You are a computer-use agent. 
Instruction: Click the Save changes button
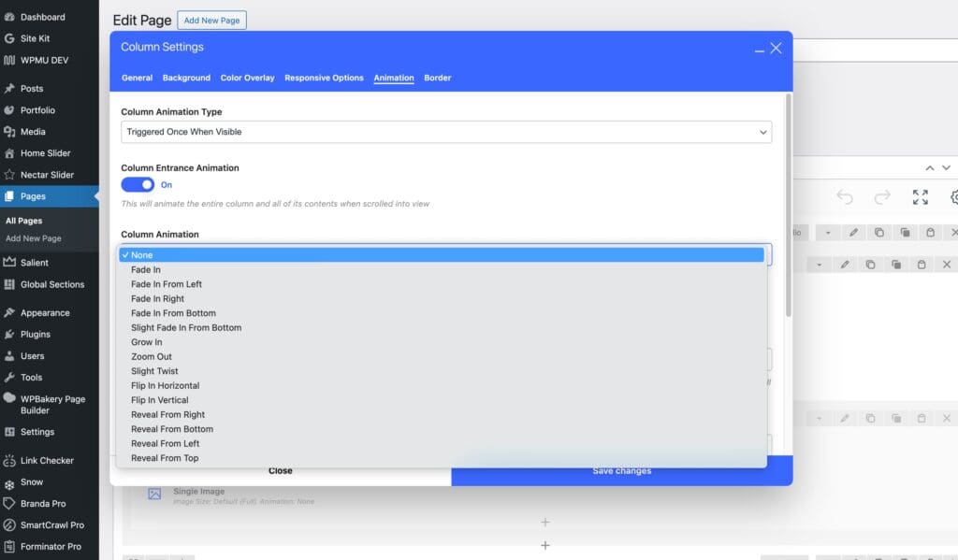tap(622, 471)
